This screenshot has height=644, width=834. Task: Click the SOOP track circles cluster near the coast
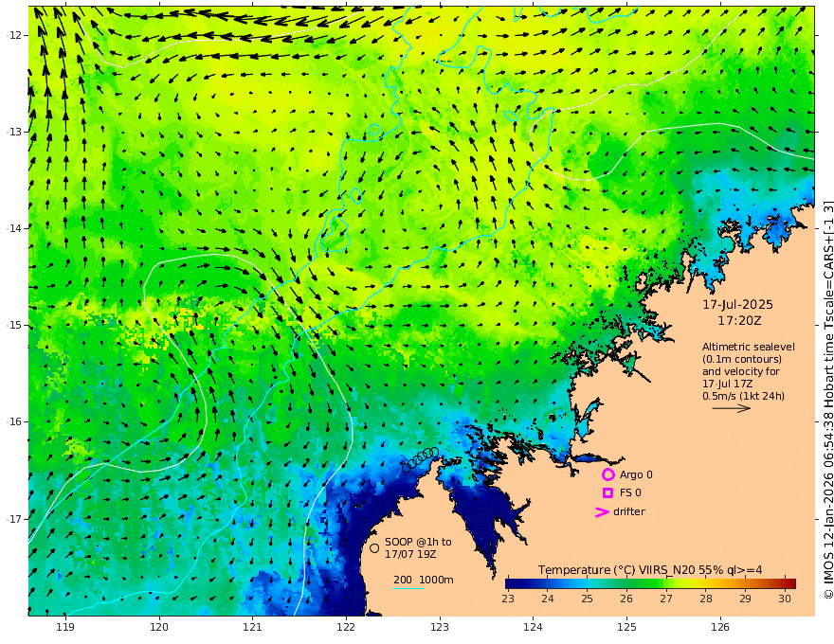click(x=420, y=459)
